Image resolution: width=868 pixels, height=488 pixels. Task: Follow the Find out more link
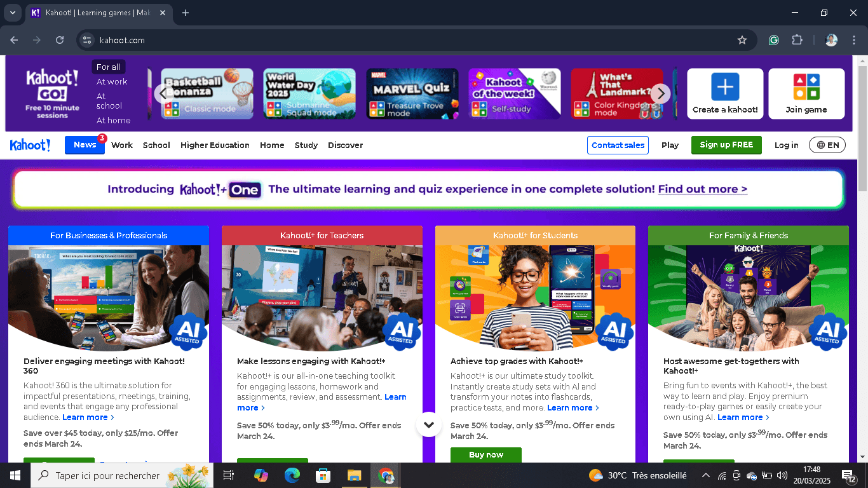click(x=702, y=189)
